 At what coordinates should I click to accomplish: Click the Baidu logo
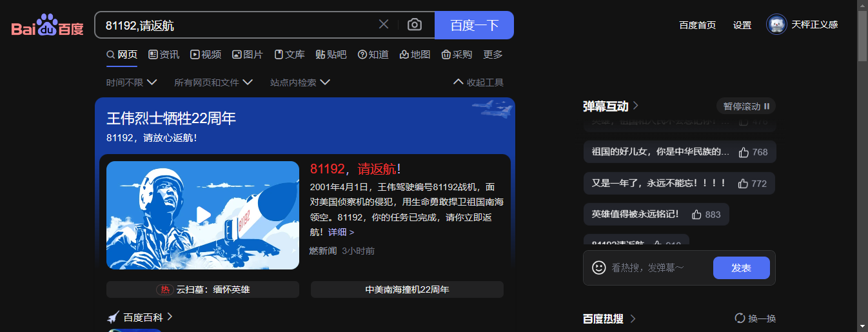(47, 26)
